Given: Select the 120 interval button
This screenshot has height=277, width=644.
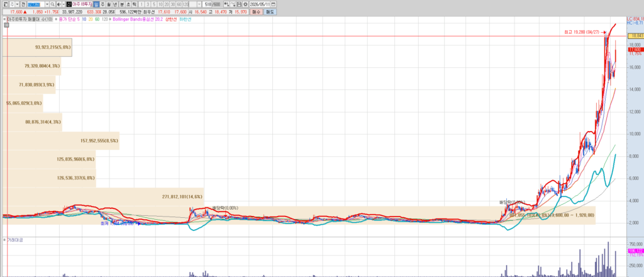Looking at the screenshot, I should 186,4.
